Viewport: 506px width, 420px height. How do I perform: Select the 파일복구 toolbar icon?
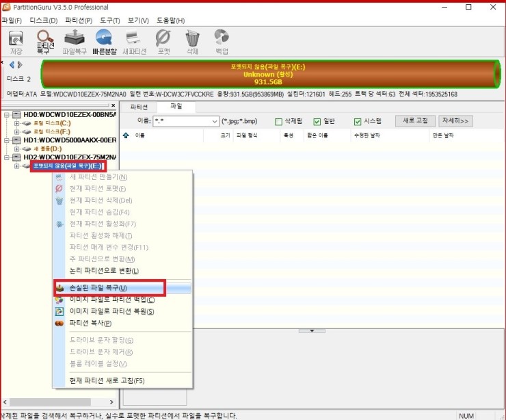click(x=75, y=42)
